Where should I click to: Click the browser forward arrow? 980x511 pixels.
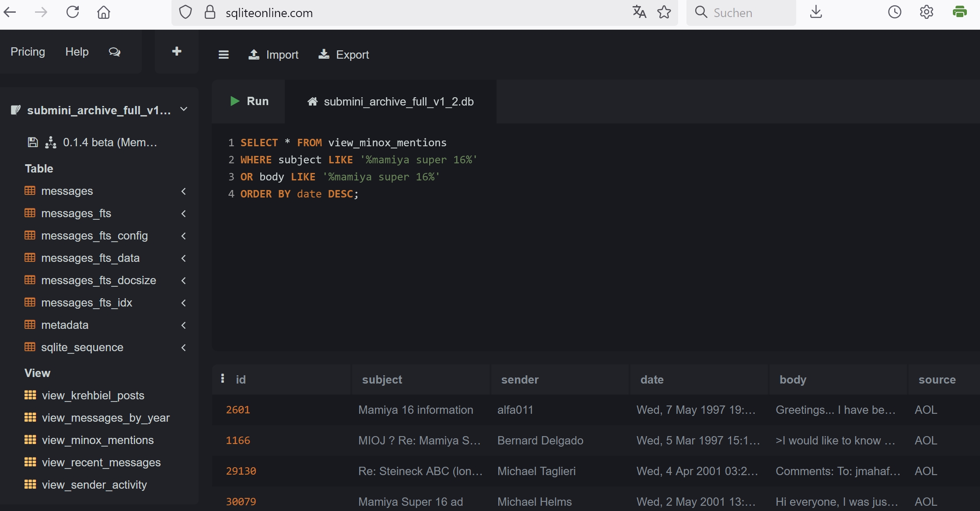tap(41, 12)
